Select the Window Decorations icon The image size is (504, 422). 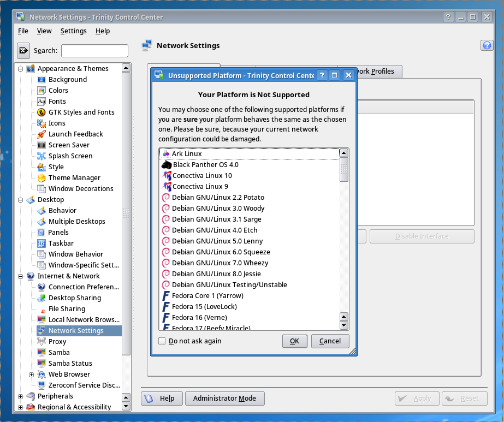pyautogui.click(x=41, y=189)
